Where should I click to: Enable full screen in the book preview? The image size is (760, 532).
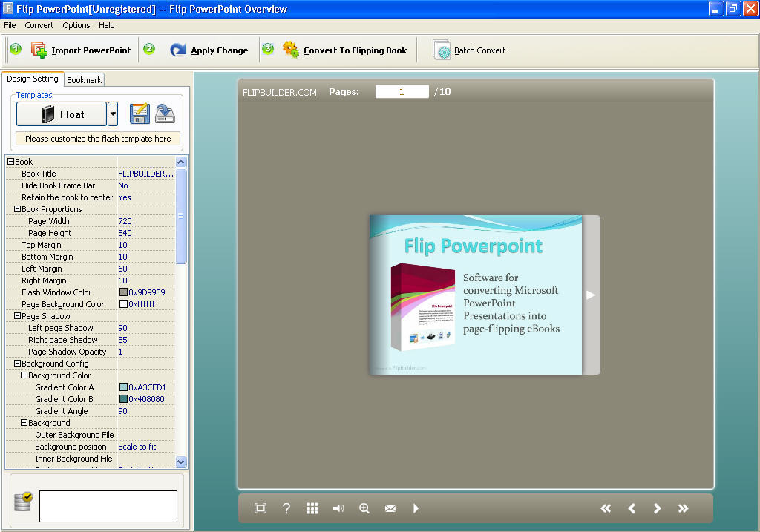coord(260,508)
